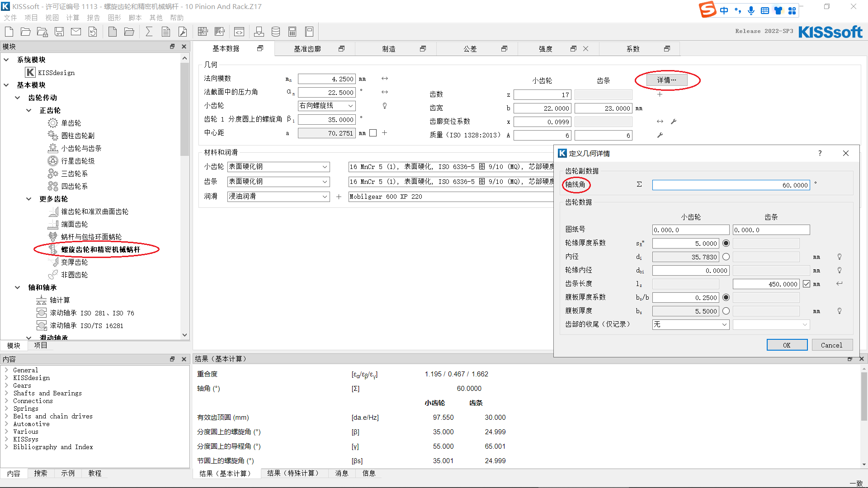Collapse the 系统模块 tree node
Viewport: 868px width, 488px height.
[x=6, y=60]
